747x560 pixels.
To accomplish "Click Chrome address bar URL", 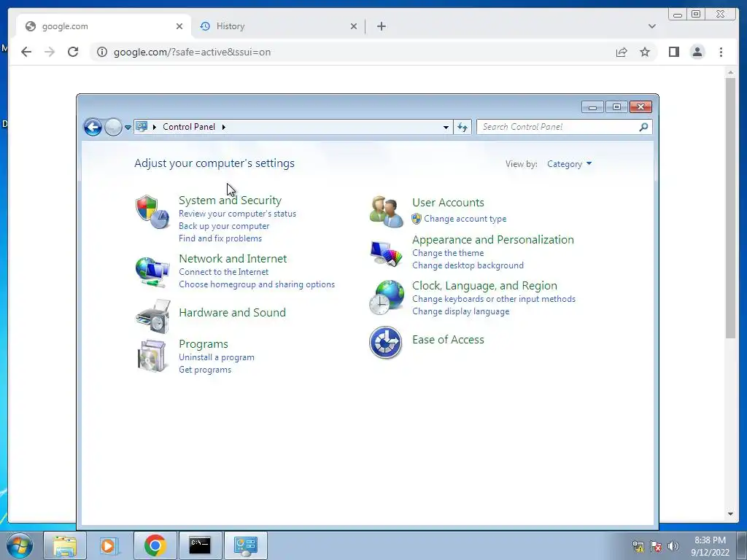I will point(192,52).
